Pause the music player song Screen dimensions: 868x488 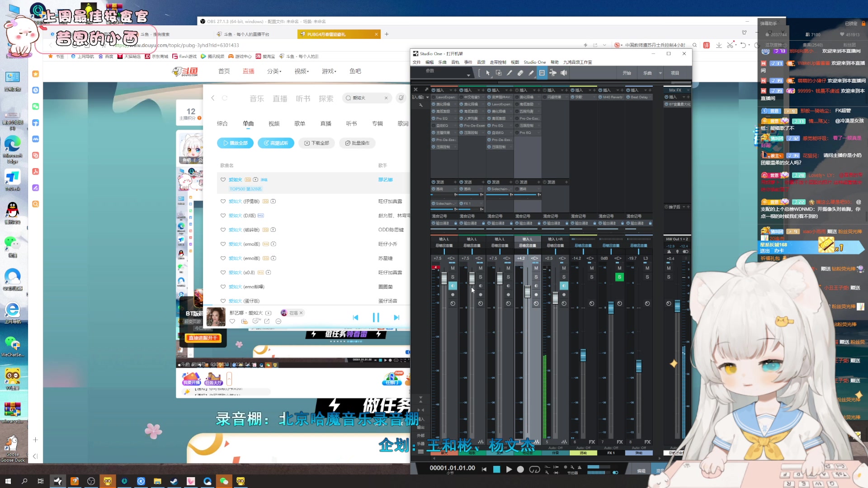(376, 318)
